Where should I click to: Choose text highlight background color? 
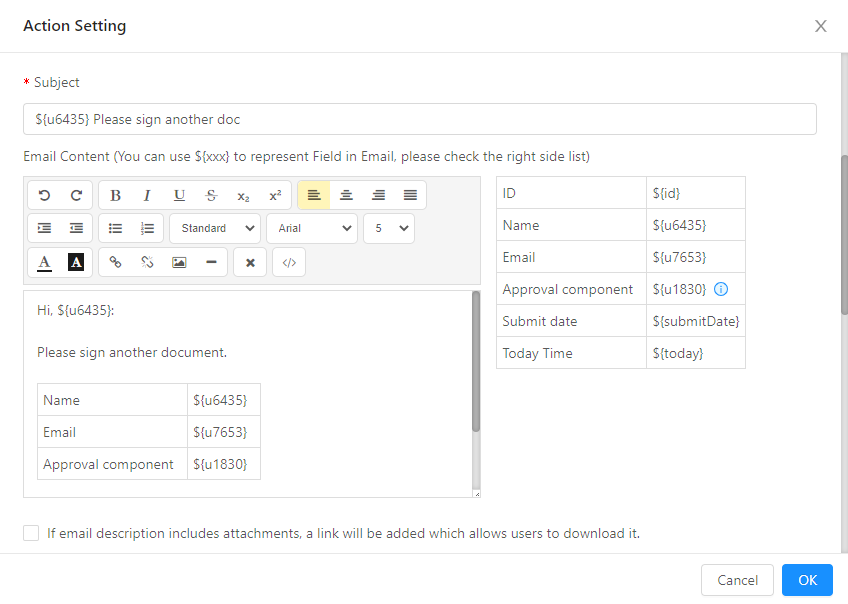(76, 262)
